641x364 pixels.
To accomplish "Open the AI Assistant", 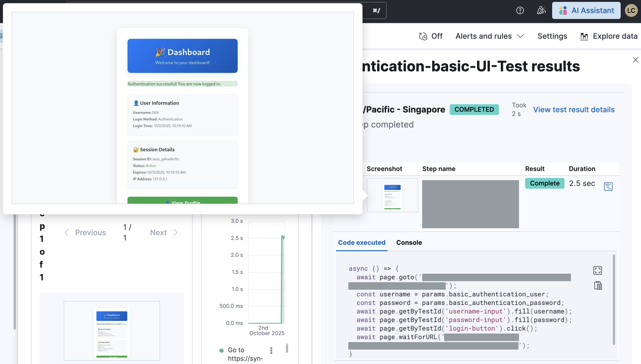I will (x=586, y=10).
